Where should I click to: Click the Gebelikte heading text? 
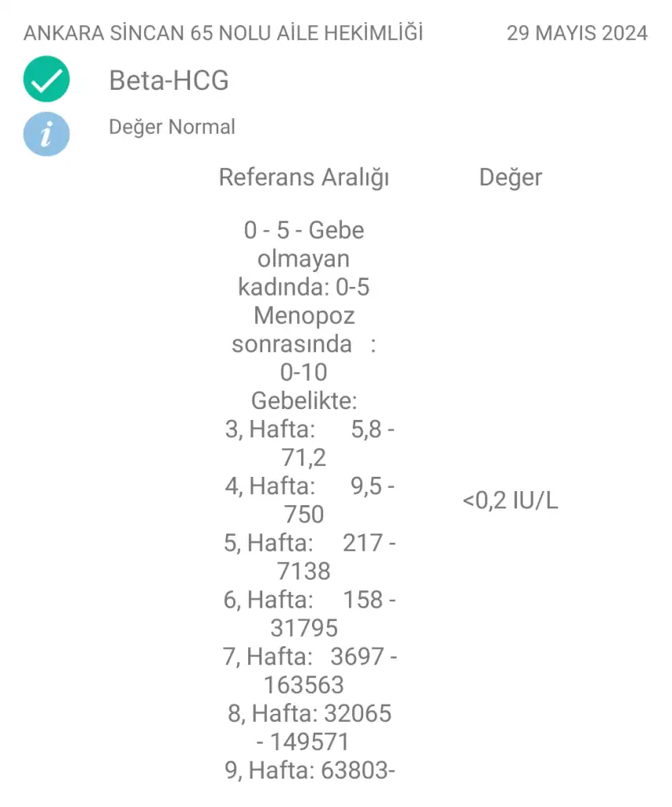tap(303, 401)
